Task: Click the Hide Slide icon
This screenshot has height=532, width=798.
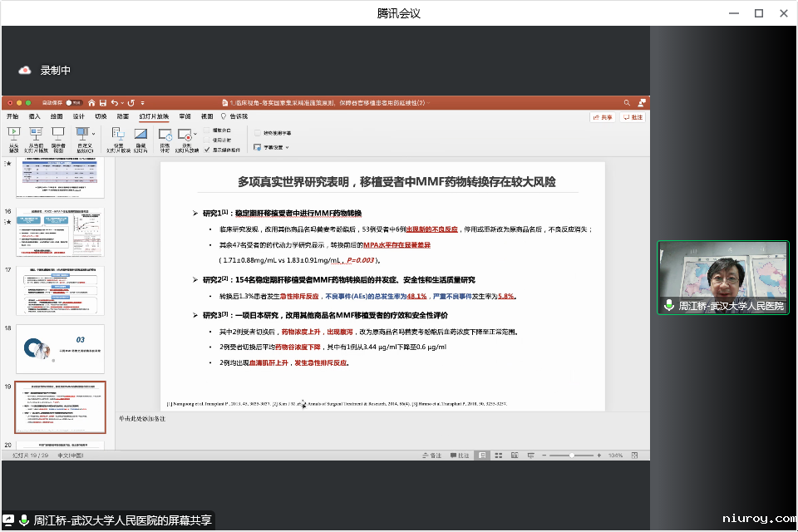Action: [x=140, y=134]
